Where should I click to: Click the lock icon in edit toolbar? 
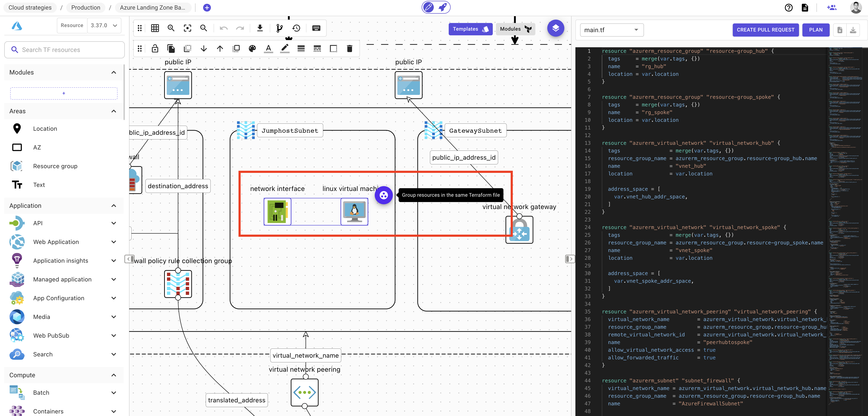point(155,49)
